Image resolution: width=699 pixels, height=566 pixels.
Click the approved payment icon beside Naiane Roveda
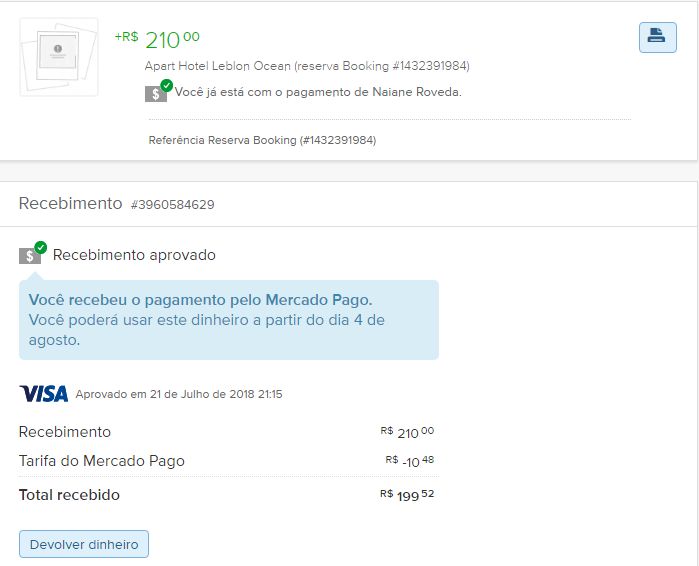pyautogui.click(x=158, y=91)
